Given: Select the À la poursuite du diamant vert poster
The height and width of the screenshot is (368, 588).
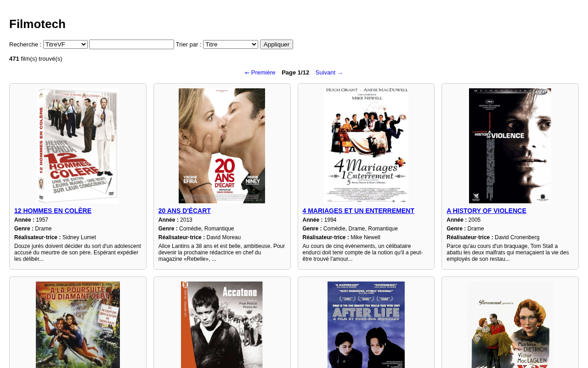Looking at the screenshot, I should [78, 325].
